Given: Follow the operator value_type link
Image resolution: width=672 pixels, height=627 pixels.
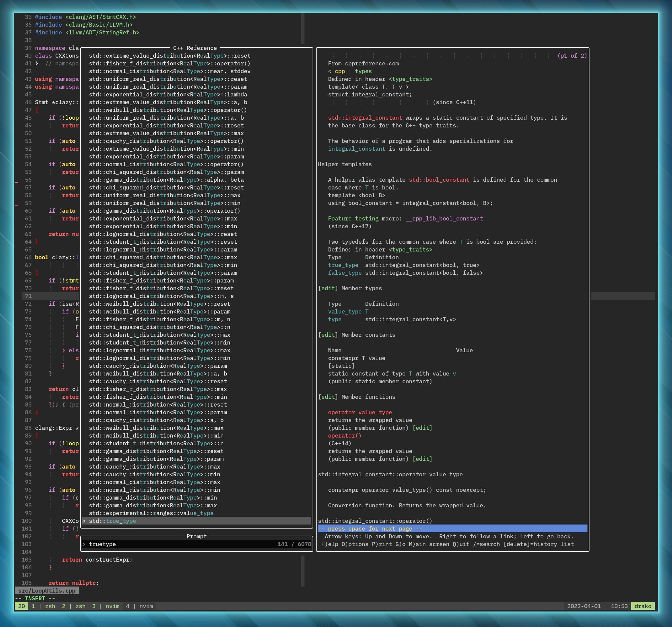Looking at the screenshot, I should 360,412.
